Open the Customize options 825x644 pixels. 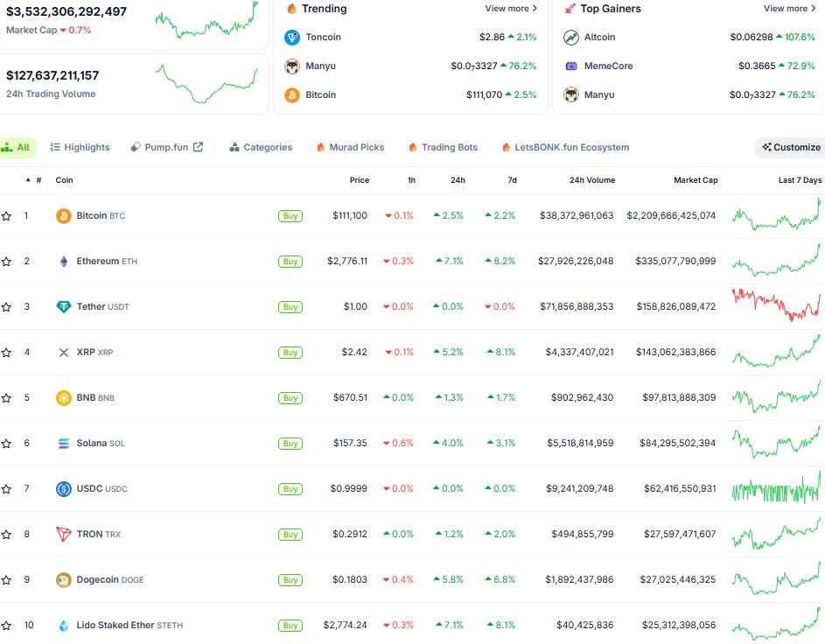pyautogui.click(x=789, y=147)
